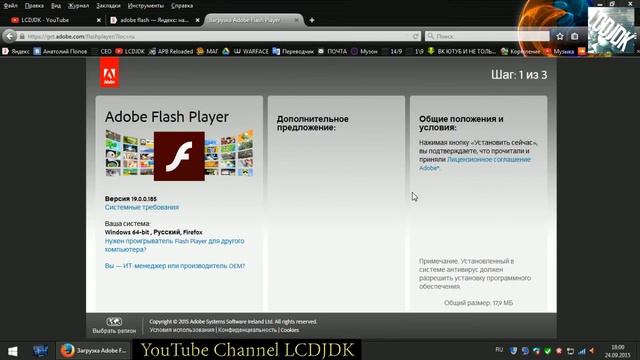Click the globe icon above Выбрать регион
Screen dimensions: 640x360
pos(114,322)
